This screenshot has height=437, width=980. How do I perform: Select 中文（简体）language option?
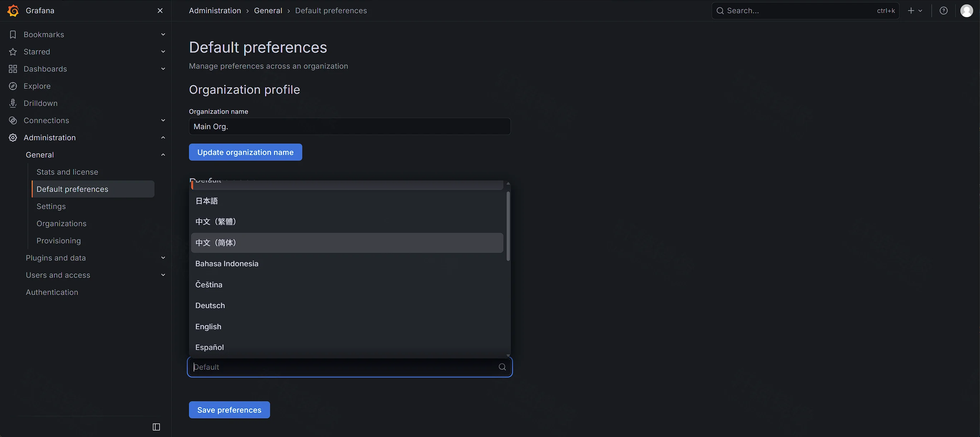(x=347, y=243)
